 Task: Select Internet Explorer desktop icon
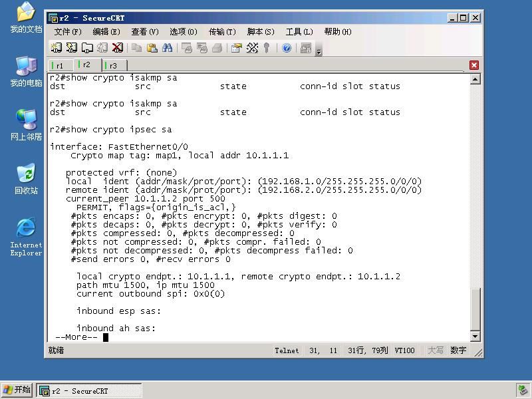26,237
